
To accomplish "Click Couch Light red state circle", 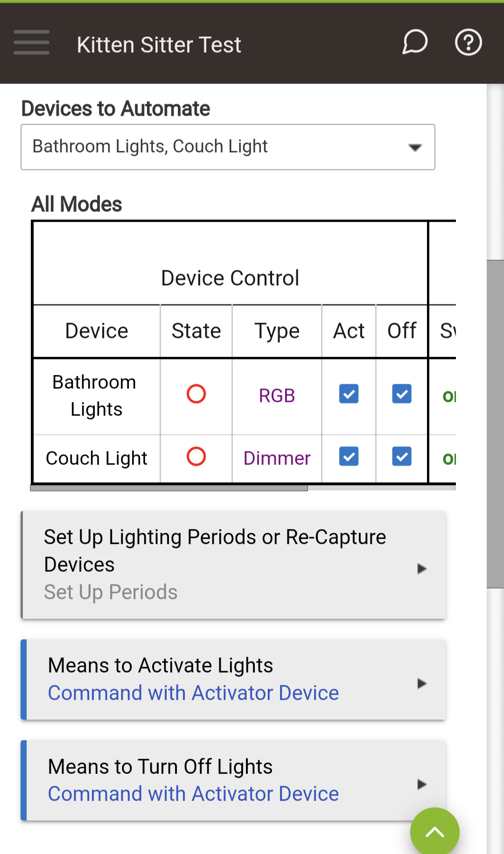I will click(x=196, y=456).
